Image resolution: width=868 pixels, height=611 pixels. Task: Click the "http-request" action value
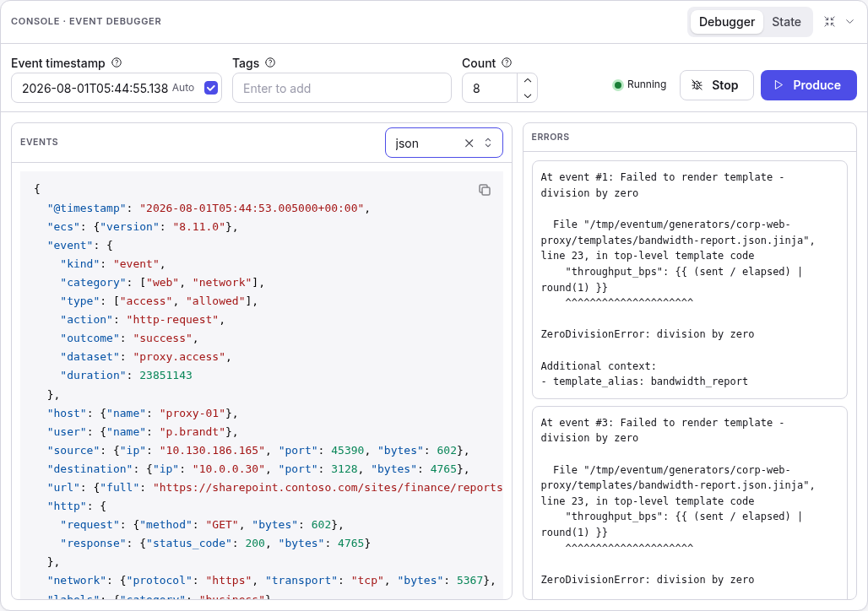click(172, 319)
